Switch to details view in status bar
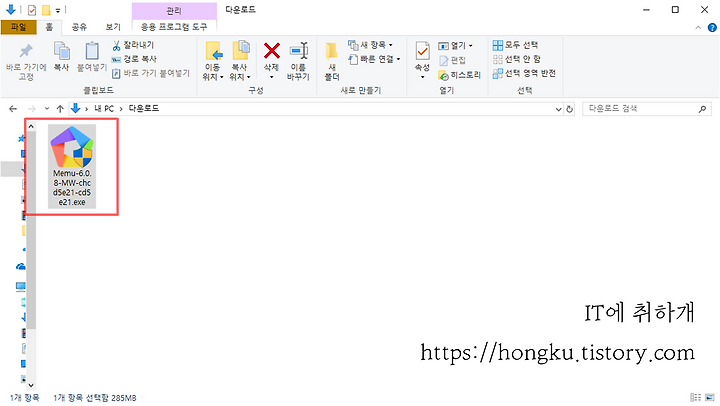720x406 pixels. [696, 397]
